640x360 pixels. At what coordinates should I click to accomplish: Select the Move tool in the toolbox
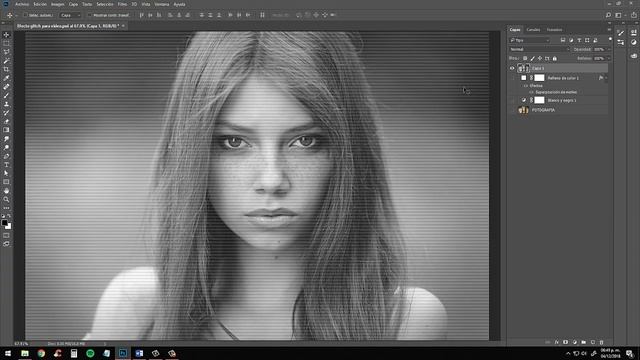(x=6, y=35)
